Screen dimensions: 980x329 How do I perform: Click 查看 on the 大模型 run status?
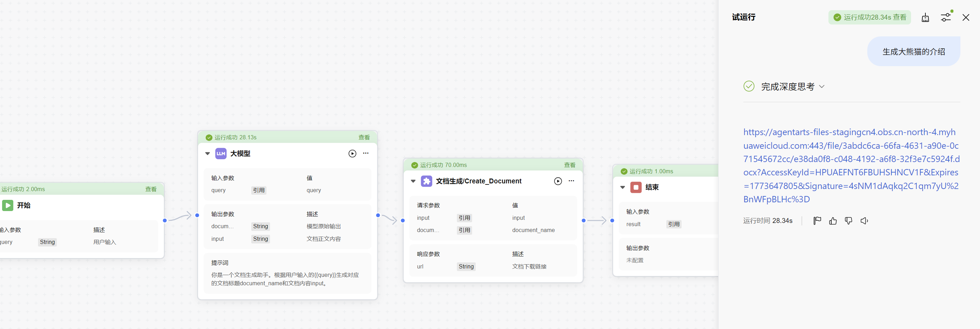click(364, 137)
